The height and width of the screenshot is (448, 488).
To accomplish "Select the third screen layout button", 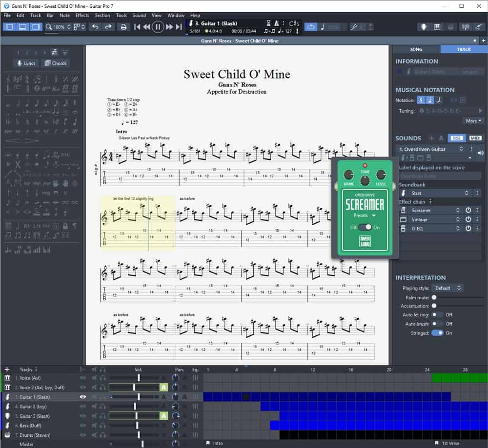I will point(36,27).
